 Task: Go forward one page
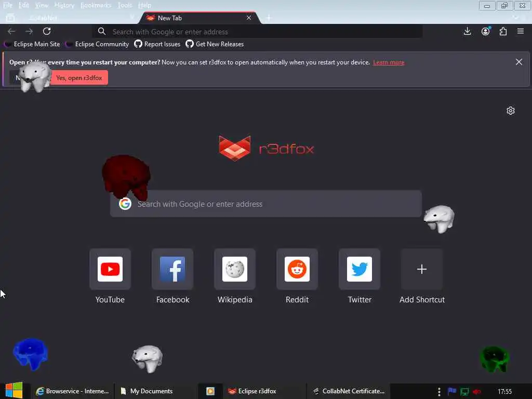29,31
